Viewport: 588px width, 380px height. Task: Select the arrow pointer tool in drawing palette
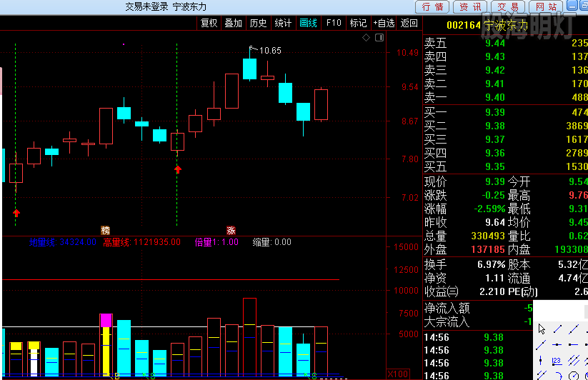click(542, 329)
